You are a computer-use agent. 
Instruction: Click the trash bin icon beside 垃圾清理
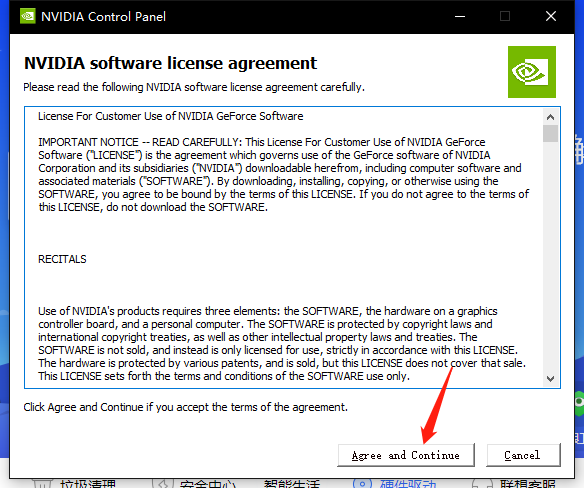42,484
